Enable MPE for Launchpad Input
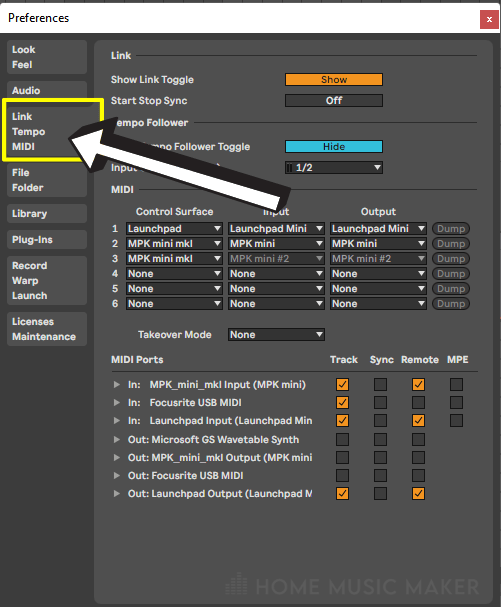This screenshot has height=607, width=501. (456, 420)
